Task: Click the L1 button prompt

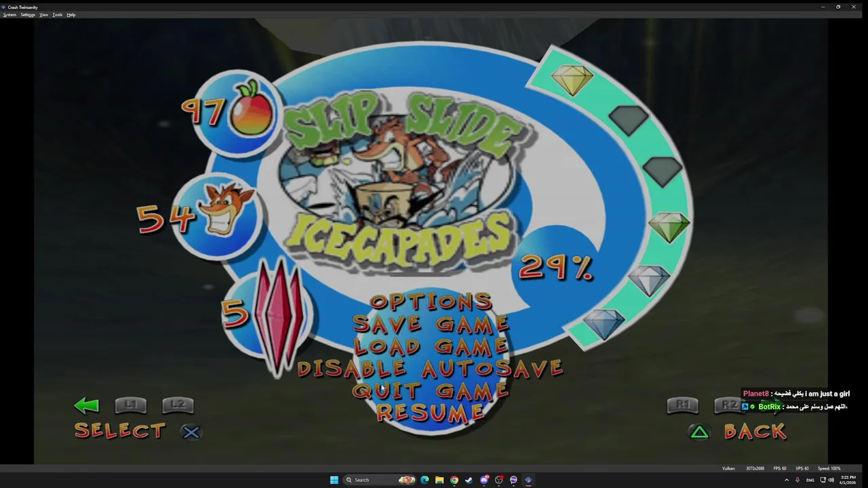Action: tap(130, 405)
